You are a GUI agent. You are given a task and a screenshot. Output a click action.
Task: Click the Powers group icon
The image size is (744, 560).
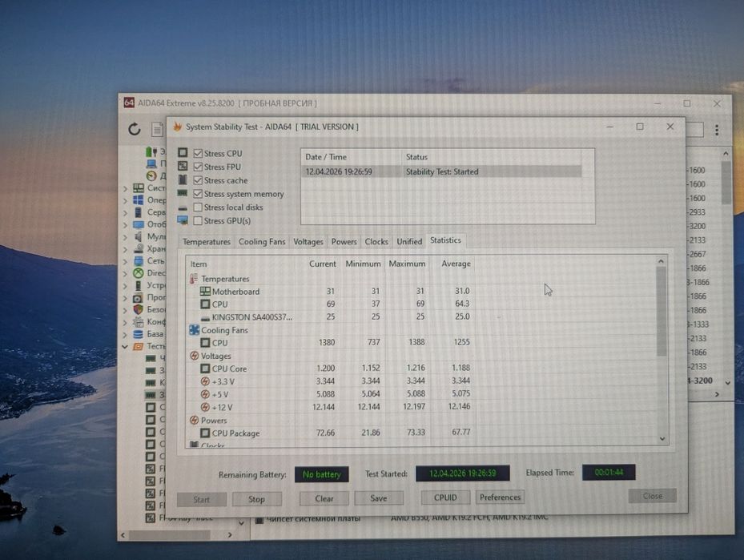pyautogui.click(x=194, y=420)
